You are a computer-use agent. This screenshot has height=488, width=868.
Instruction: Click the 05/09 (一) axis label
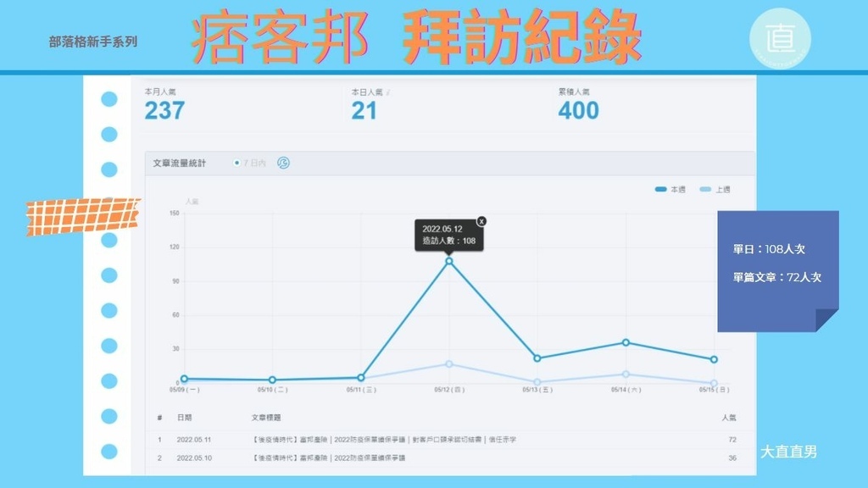[x=184, y=390]
